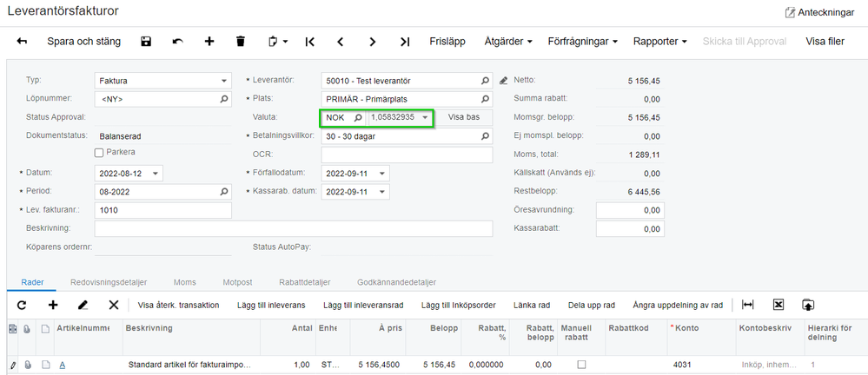Switch to the Redovisningsdetaljer tab
Viewport: 868px width, 375px height.
click(x=109, y=282)
